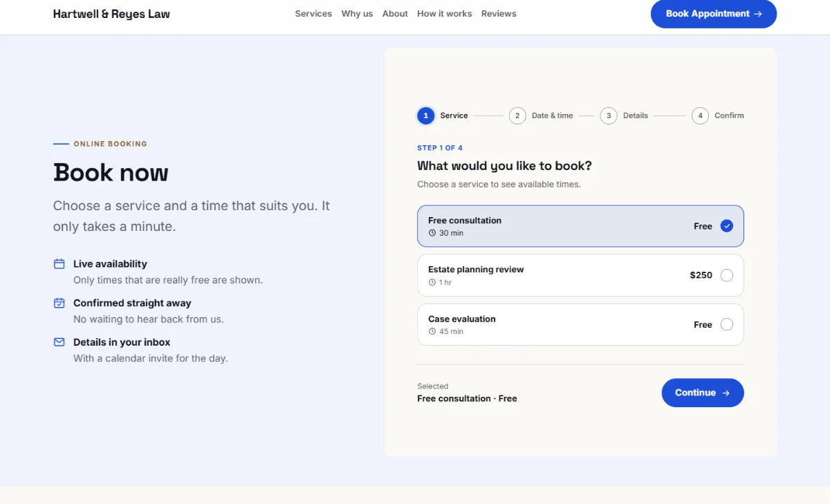
Task: Click the clock icon beside 1 hr
Action: pyautogui.click(x=432, y=282)
